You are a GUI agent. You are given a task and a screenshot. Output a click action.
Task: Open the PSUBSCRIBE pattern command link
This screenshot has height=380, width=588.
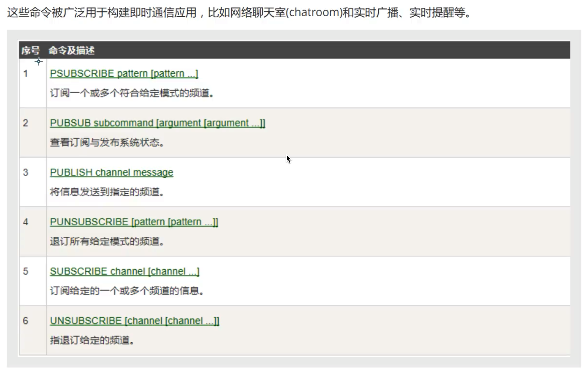point(124,74)
